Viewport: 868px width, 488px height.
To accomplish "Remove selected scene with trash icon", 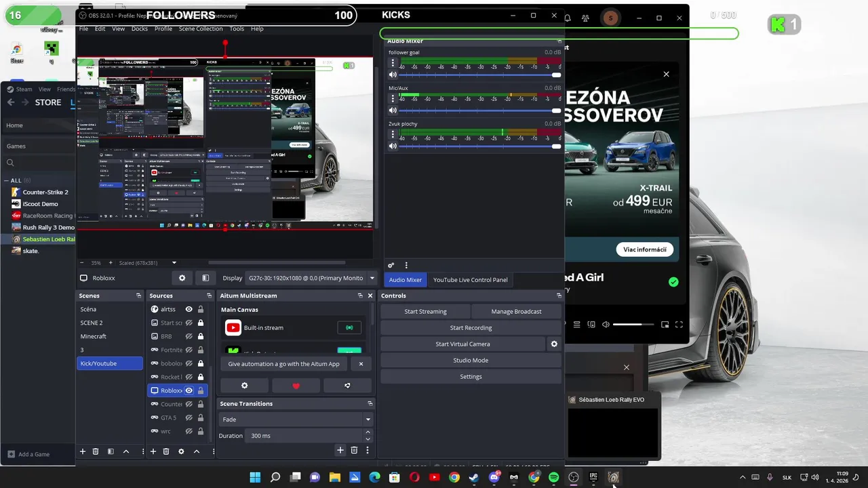I will tap(96, 451).
